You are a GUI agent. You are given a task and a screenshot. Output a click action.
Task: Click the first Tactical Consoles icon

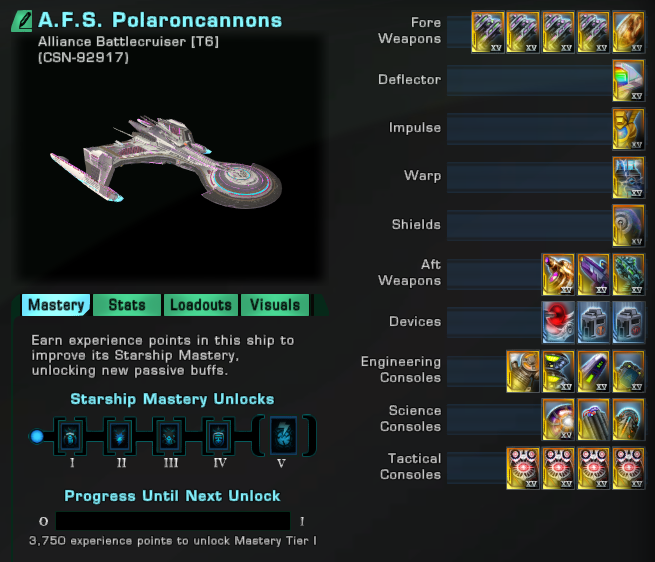pos(523,468)
